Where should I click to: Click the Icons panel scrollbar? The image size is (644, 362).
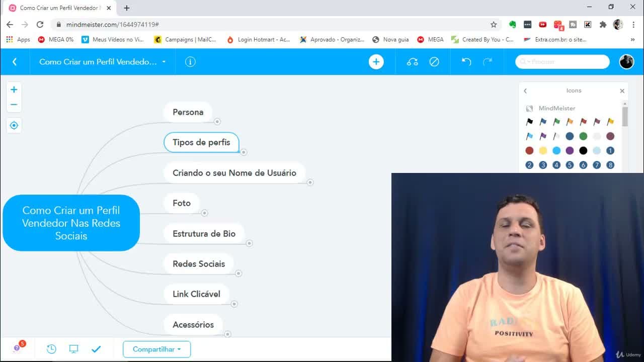coord(625,116)
